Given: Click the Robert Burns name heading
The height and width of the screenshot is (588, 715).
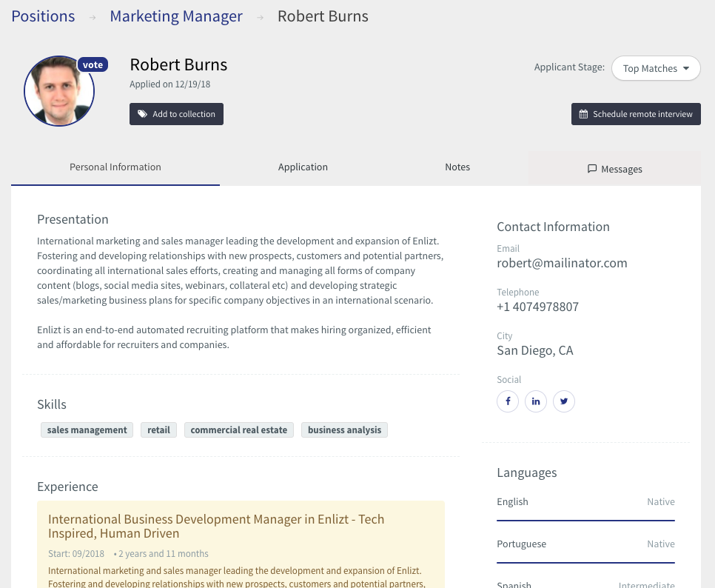Looking at the screenshot, I should coord(178,64).
